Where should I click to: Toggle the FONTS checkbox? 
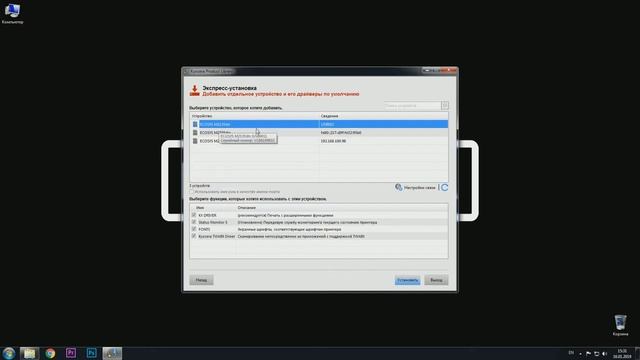[194, 229]
